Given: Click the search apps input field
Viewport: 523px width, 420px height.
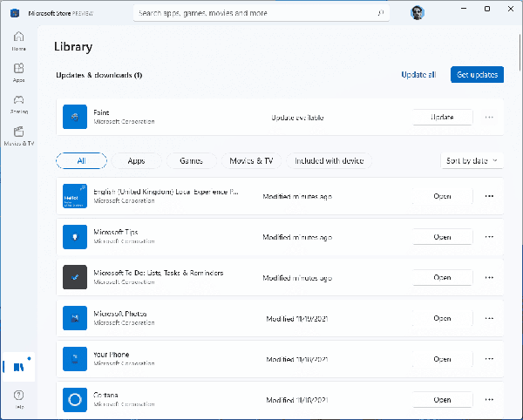Looking at the screenshot, I should [x=253, y=13].
